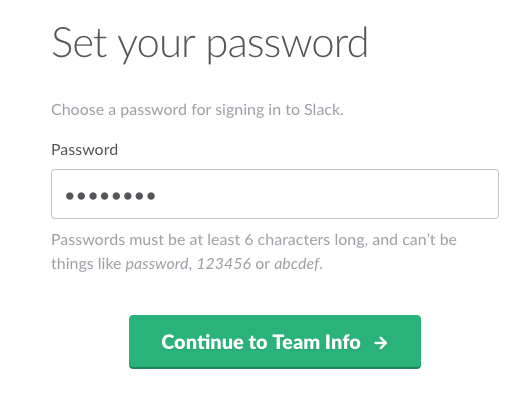Image resolution: width=529 pixels, height=399 pixels.
Task: Click the word "Set" in the heading
Action: [79, 43]
